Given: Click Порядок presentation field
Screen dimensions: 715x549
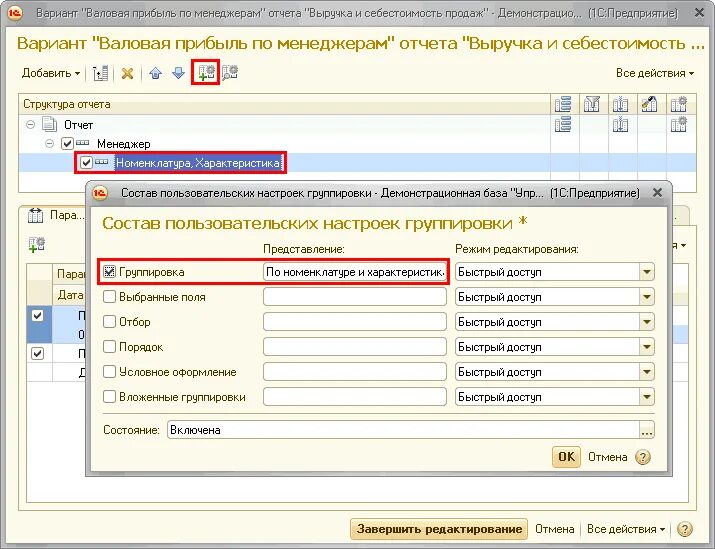Looking at the screenshot, I should pos(355,347).
